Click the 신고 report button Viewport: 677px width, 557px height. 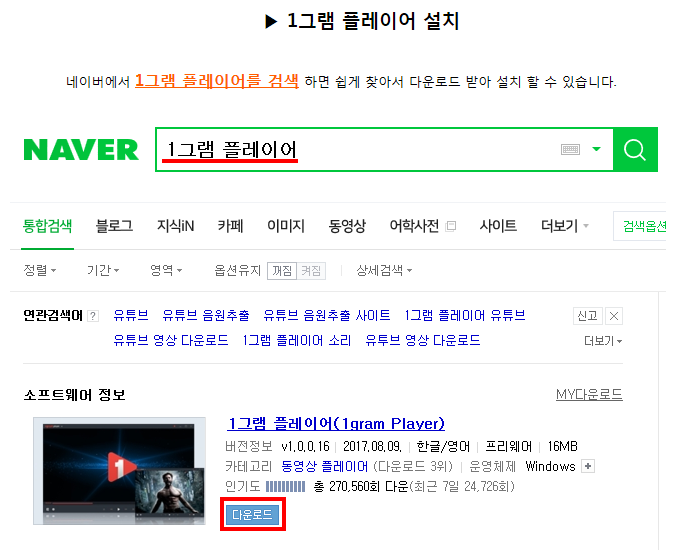[588, 316]
